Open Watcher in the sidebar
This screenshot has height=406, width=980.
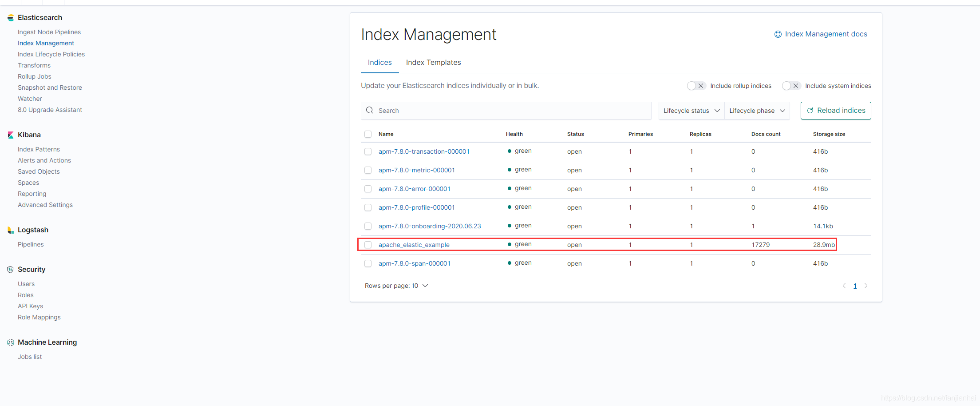click(x=30, y=99)
